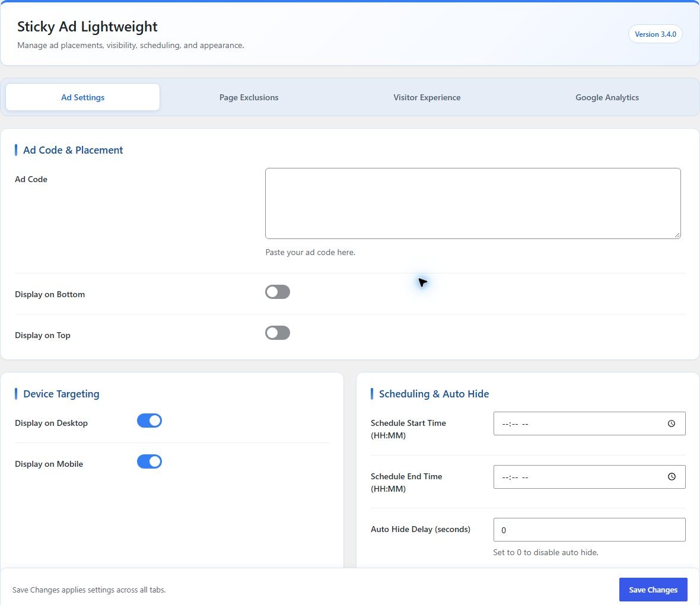The width and height of the screenshot is (700, 605).
Task: Click the 'Set to 0 to disable auto hide.' hint
Action: point(546,552)
